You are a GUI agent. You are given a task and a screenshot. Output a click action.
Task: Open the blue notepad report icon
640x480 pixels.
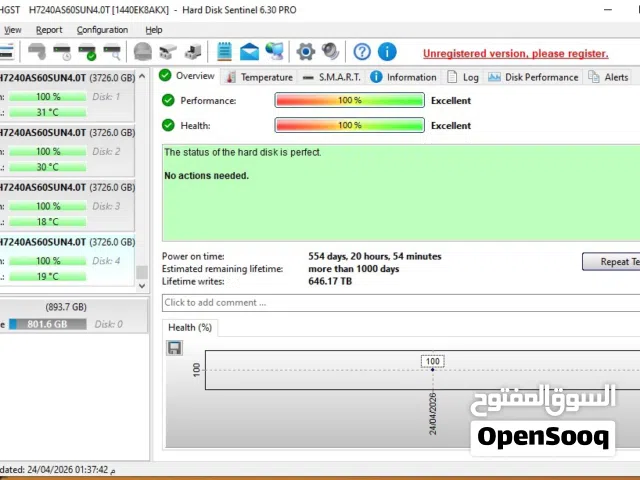[224, 52]
